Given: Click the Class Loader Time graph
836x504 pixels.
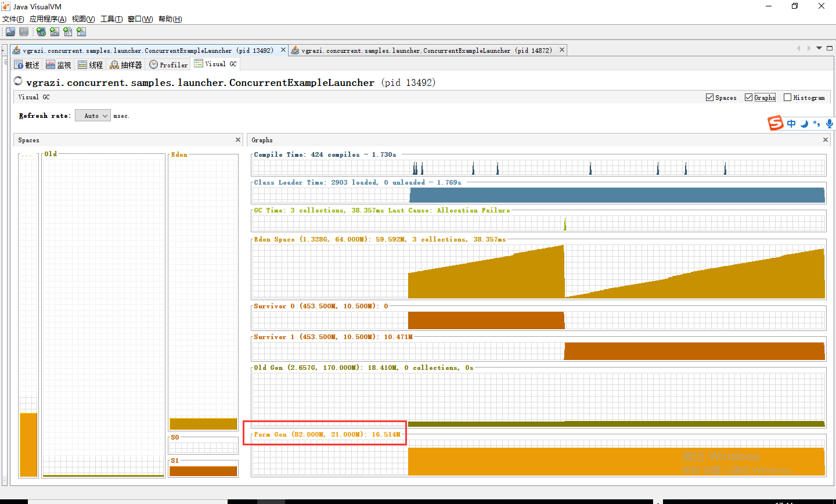Looking at the screenshot, I should [538, 195].
